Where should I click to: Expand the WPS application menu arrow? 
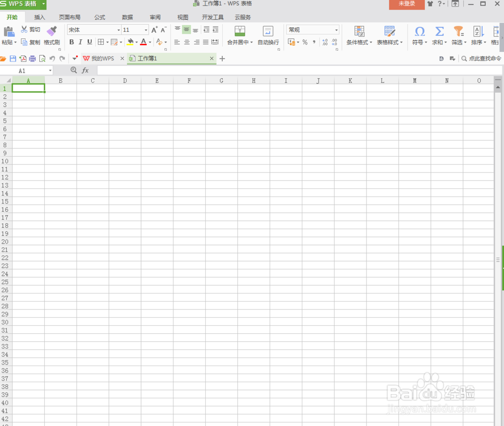(43, 4)
